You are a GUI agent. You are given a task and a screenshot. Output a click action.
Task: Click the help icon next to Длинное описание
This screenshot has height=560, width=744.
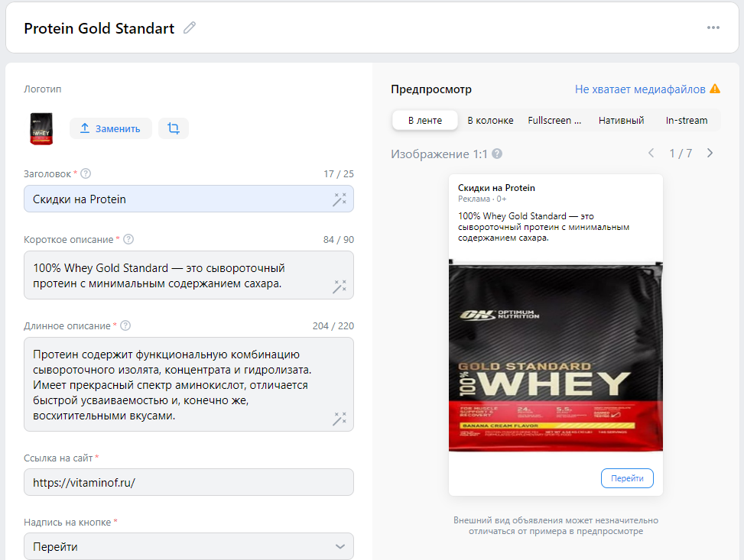(x=125, y=325)
